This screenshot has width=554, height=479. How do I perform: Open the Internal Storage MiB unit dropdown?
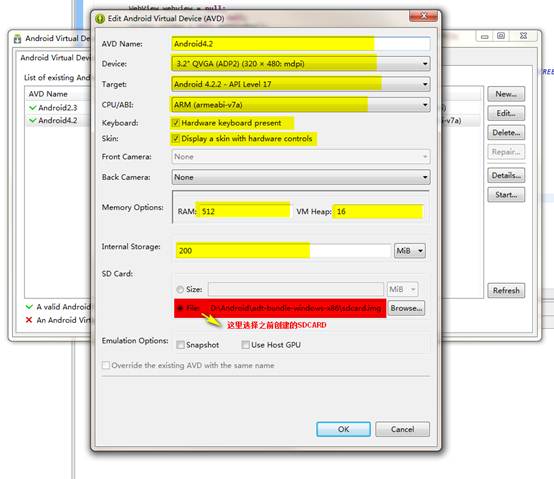point(410,251)
